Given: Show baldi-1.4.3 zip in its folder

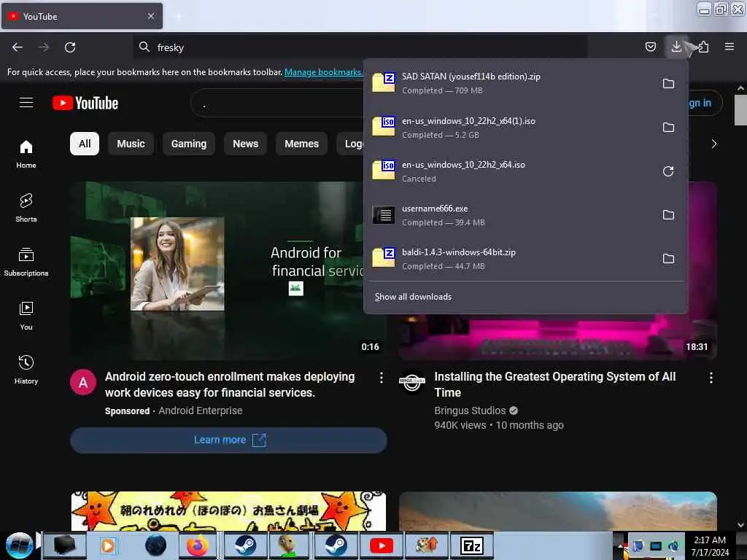Looking at the screenshot, I should [668, 259].
